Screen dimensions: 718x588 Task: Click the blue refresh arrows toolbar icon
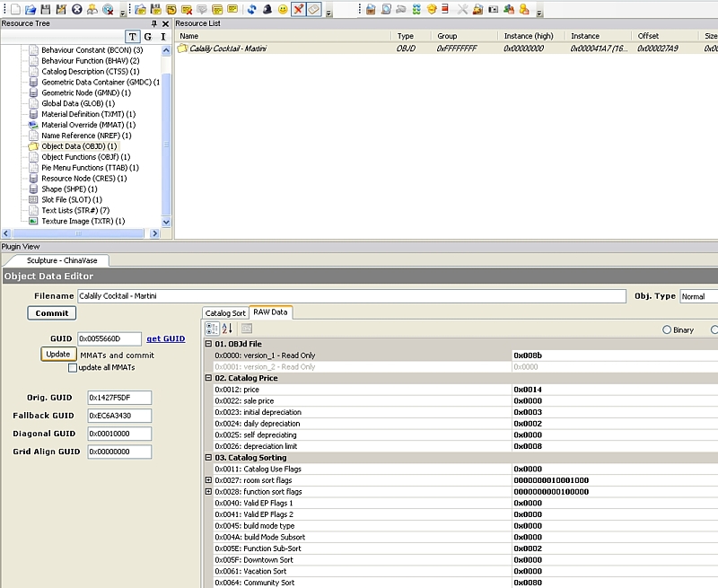click(x=252, y=9)
